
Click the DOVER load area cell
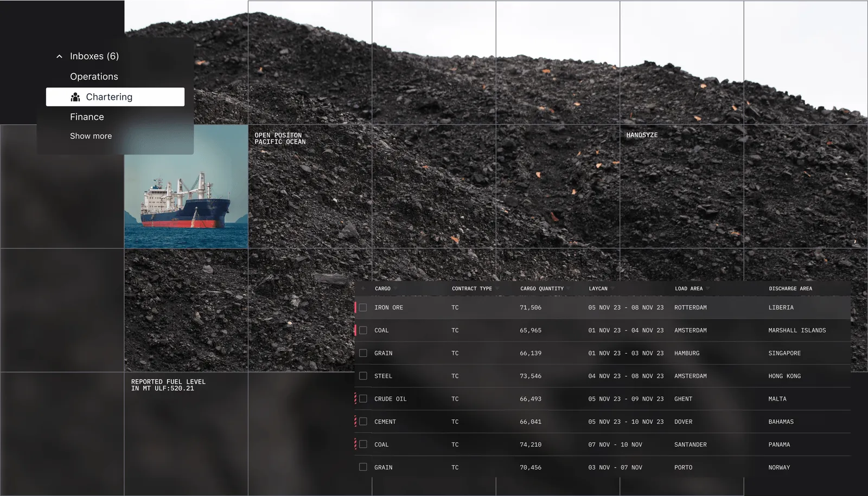click(684, 421)
